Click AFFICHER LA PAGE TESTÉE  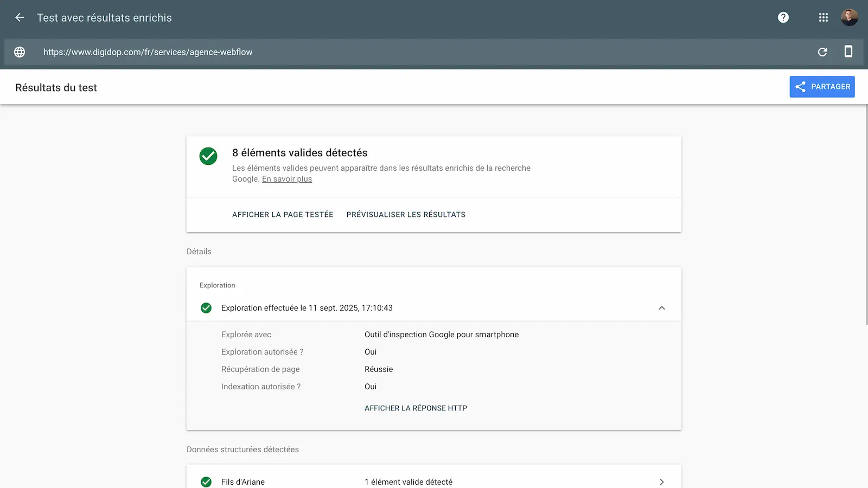283,215
